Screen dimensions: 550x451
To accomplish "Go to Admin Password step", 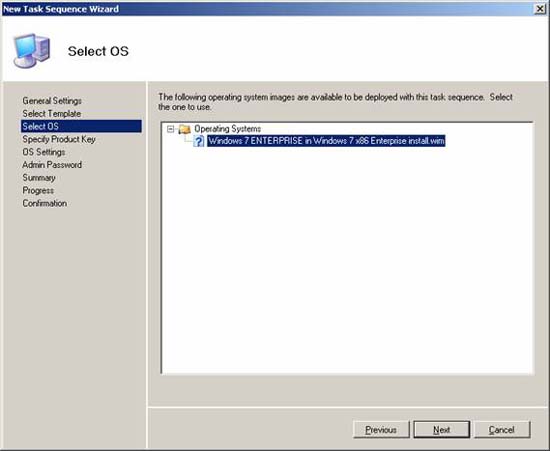I will pos(52,165).
